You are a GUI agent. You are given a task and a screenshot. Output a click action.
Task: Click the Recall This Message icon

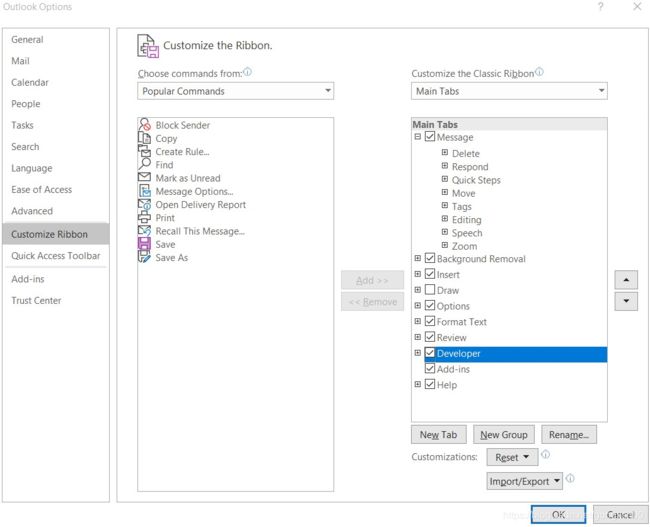[x=144, y=231]
